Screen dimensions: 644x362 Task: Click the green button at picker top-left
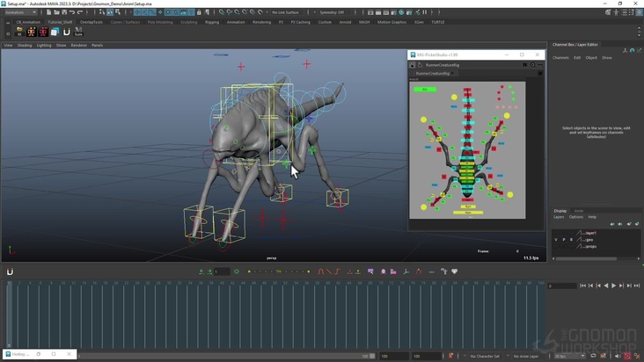pyautogui.click(x=424, y=89)
